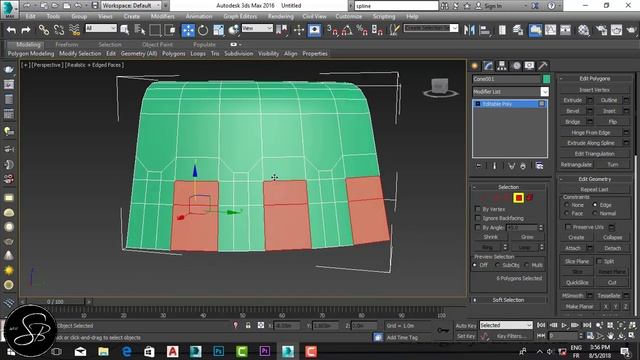This screenshot has height=360, width=640.
Task: Toggle the Percent Snap icon
Action: [x=362, y=30]
